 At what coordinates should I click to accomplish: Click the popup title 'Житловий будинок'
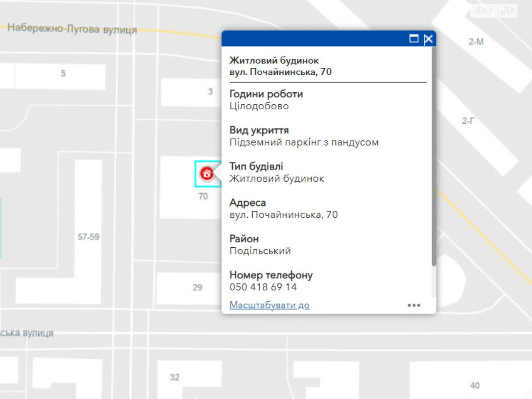coord(274,60)
